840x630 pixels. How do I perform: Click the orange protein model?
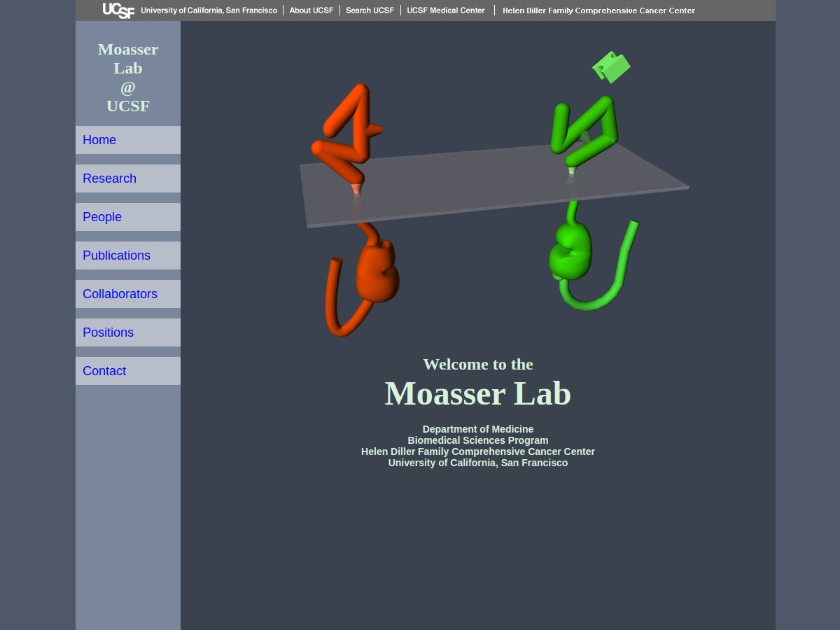pos(356,210)
